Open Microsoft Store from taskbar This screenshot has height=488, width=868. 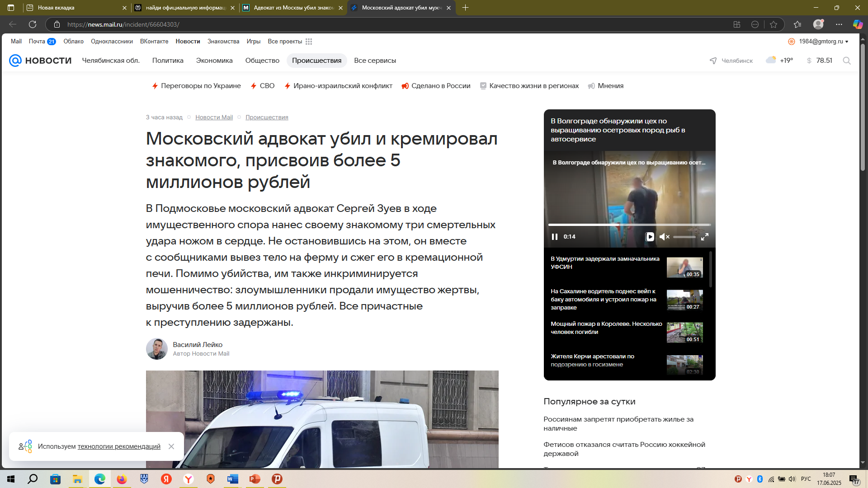click(x=55, y=479)
